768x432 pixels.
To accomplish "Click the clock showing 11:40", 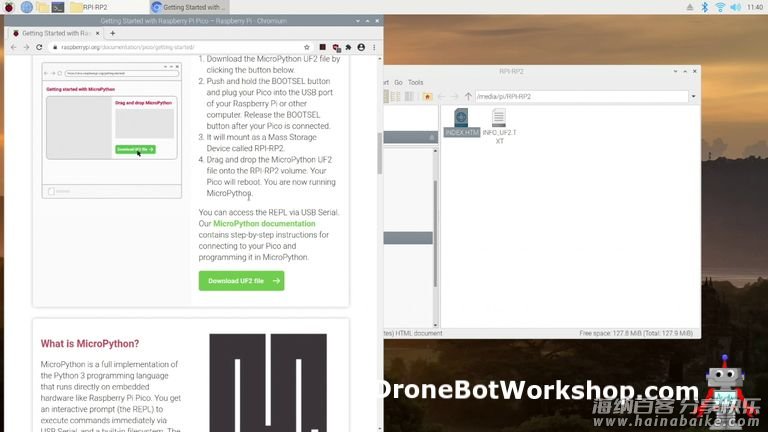I will pyautogui.click(x=755, y=7).
